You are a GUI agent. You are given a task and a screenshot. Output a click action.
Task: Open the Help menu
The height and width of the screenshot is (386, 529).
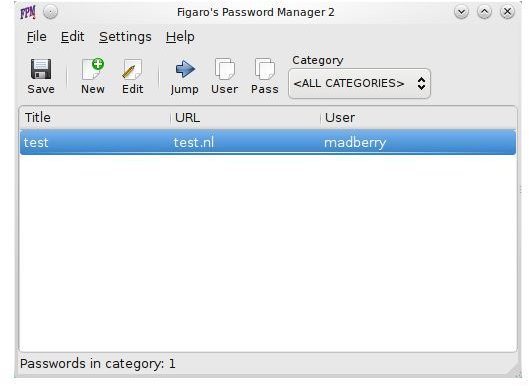(180, 36)
